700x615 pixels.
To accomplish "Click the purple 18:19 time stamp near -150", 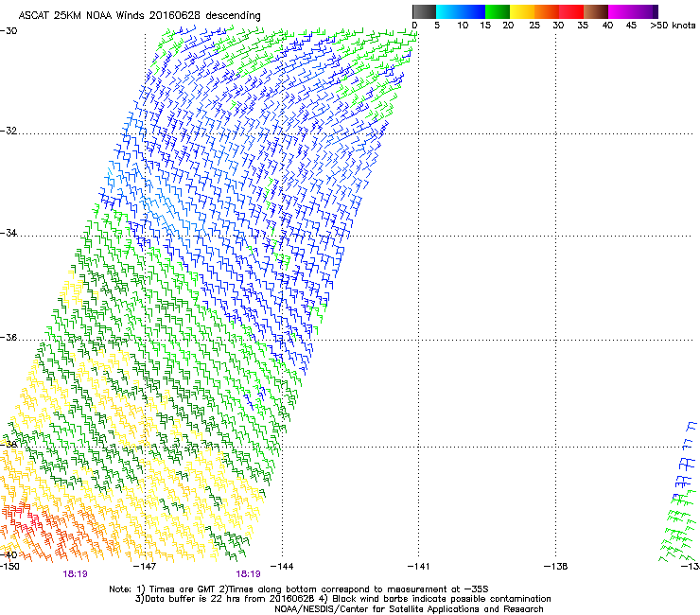I will [75, 574].
